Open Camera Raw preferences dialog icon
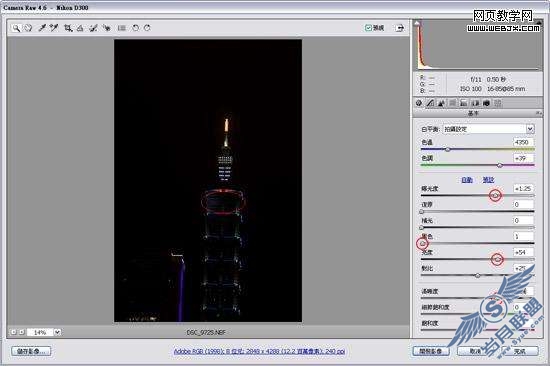Viewport: 550px width, 366px height. click(x=122, y=28)
